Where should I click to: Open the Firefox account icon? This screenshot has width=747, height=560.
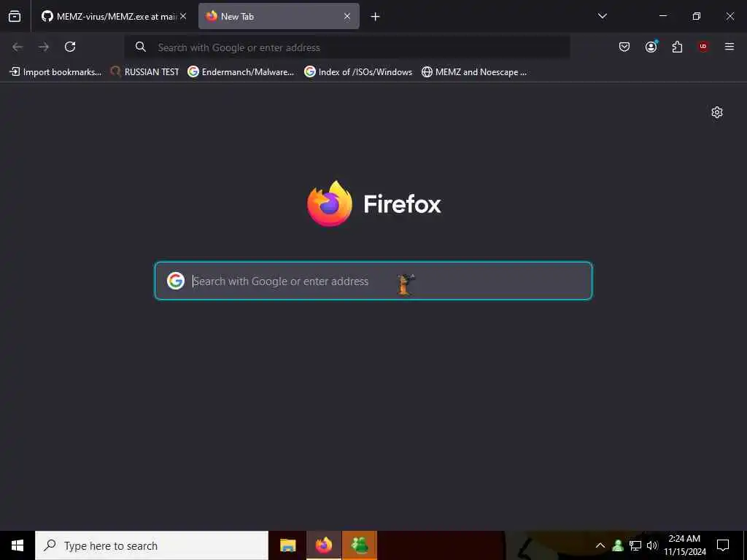(651, 47)
